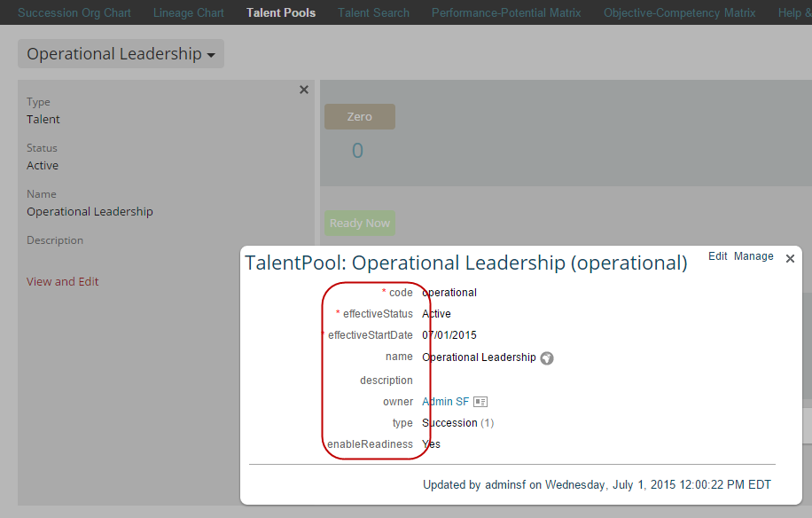This screenshot has width=812, height=518.
Task: Click the 'operational' code value
Action: click(449, 293)
